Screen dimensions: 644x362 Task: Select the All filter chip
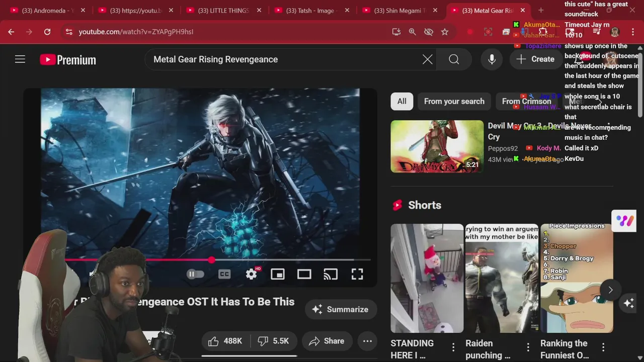pos(402,101)
